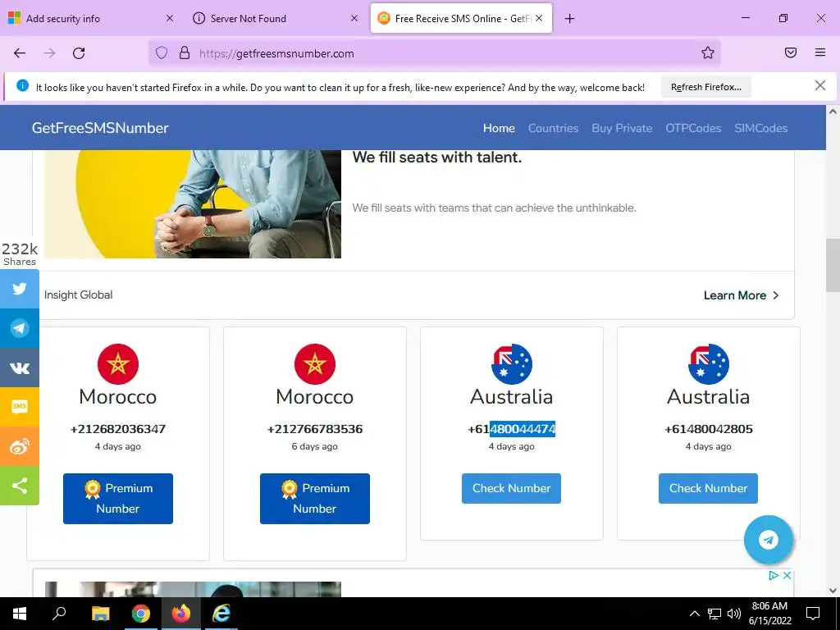Open taskbar search magnifier
This screenshot has width=840, height=630.
pyautogui.click(x=59, y=614)
